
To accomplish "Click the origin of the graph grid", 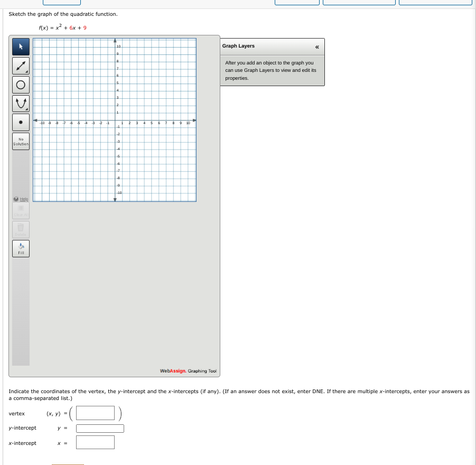I will click(116, 122).
